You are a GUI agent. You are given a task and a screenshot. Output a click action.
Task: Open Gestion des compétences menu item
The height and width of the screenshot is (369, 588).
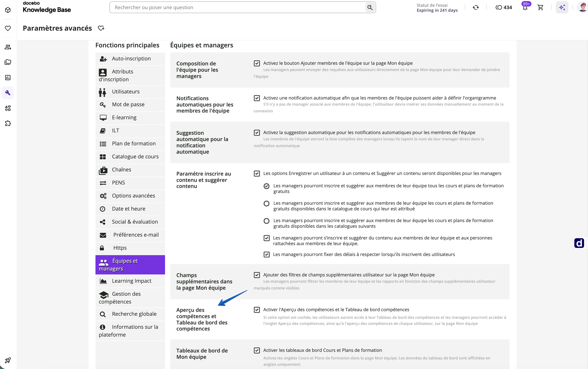tap(130, 298)
